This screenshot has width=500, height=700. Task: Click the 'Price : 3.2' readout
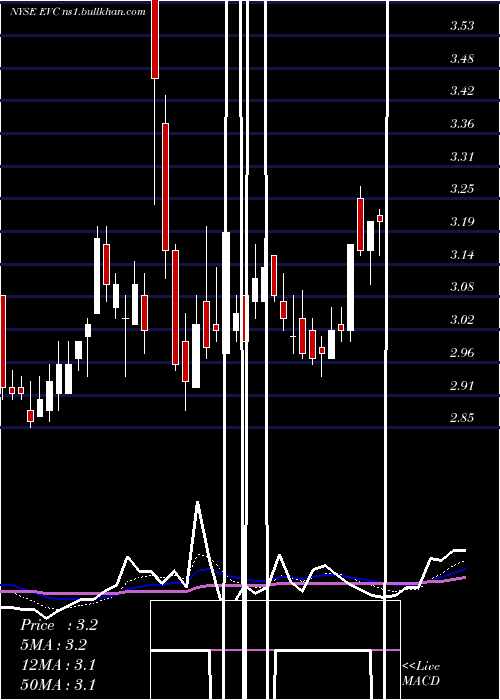(x=58, y=625)
